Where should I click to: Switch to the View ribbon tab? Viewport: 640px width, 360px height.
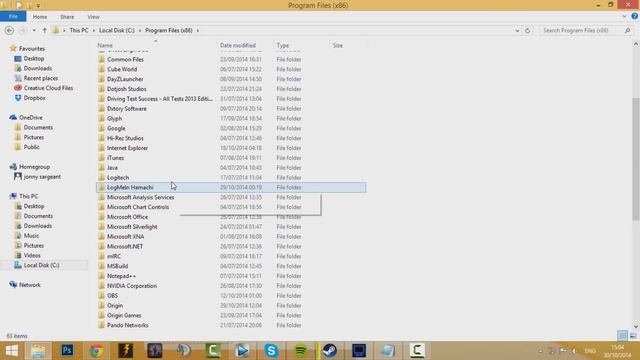click(x=93, y=17)
